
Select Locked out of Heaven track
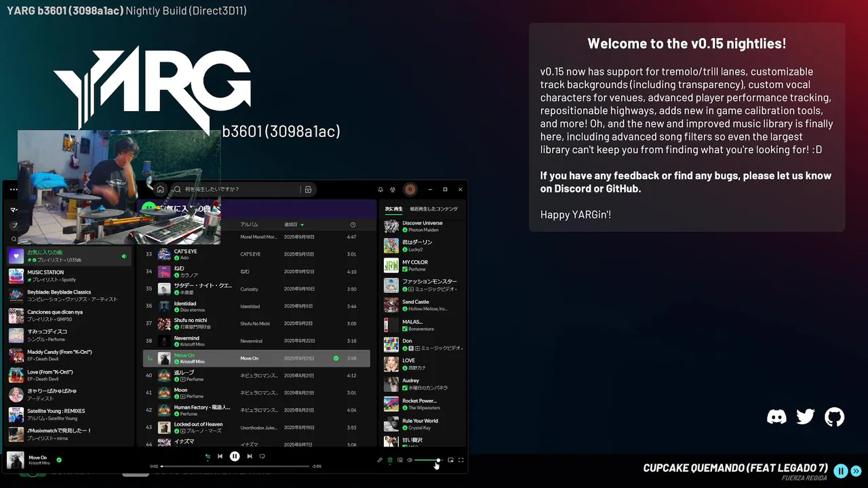pyautogui.click(x=256, y=427)
